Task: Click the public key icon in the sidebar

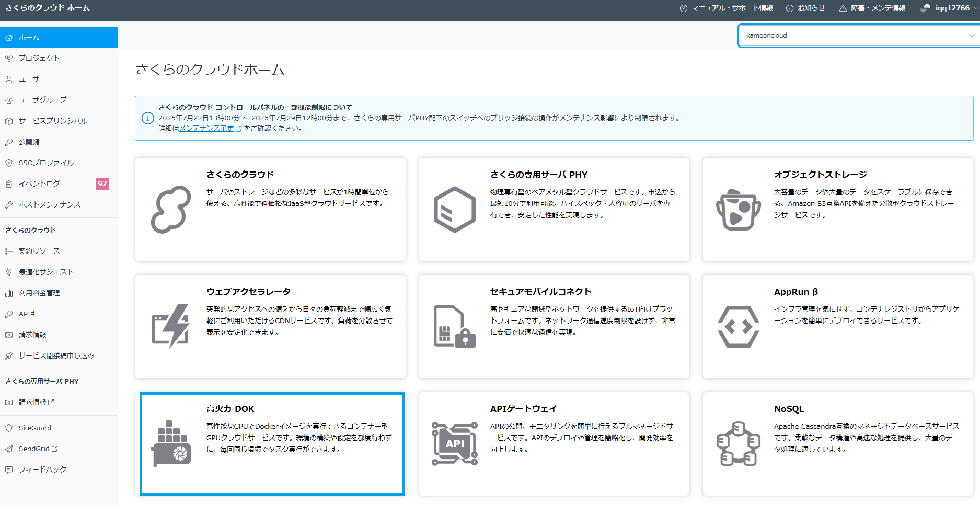Action: 9,142
